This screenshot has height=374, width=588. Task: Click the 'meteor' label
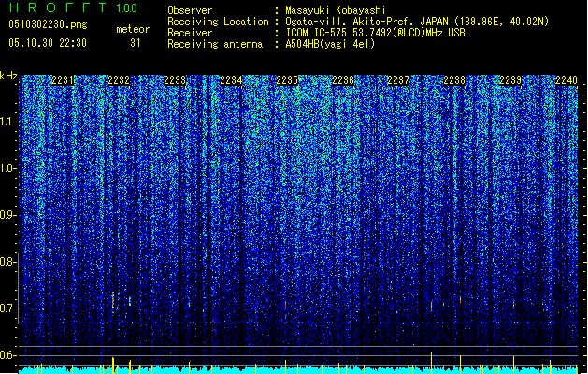tap(133, 29)
